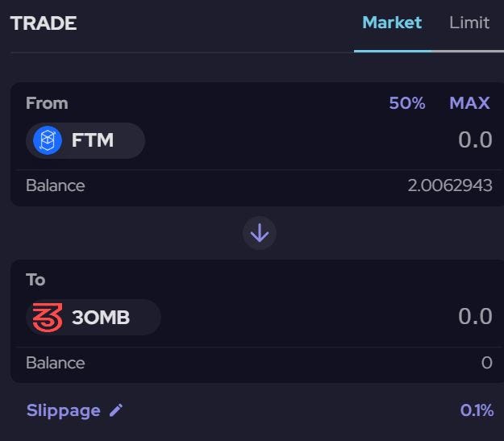Swap tokens with the down arrow icon

[260, 233]
